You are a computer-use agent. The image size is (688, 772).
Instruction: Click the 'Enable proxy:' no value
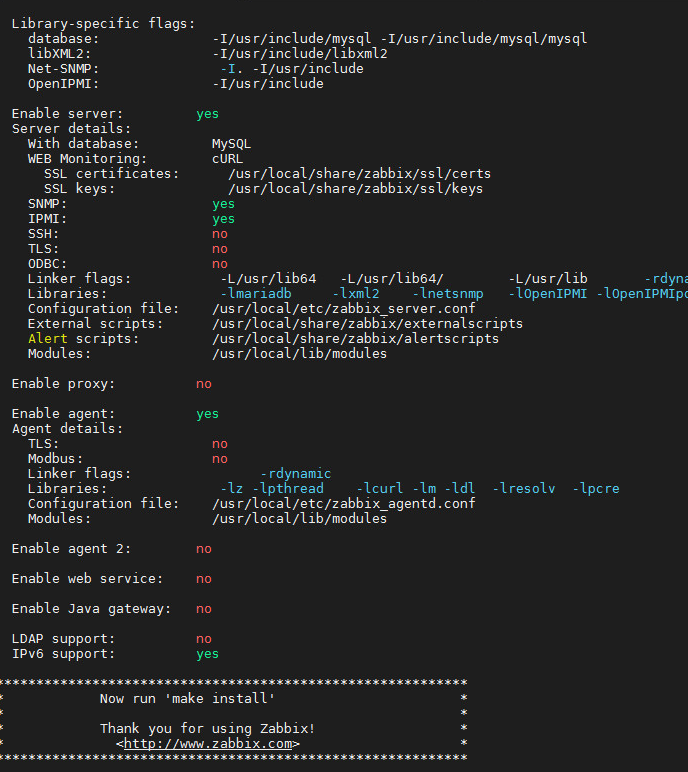204,384
